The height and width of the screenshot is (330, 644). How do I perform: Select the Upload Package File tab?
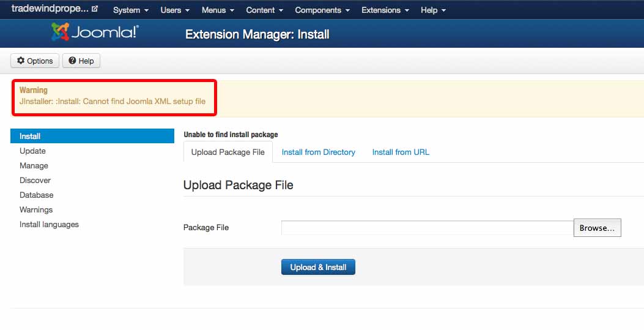228,152
